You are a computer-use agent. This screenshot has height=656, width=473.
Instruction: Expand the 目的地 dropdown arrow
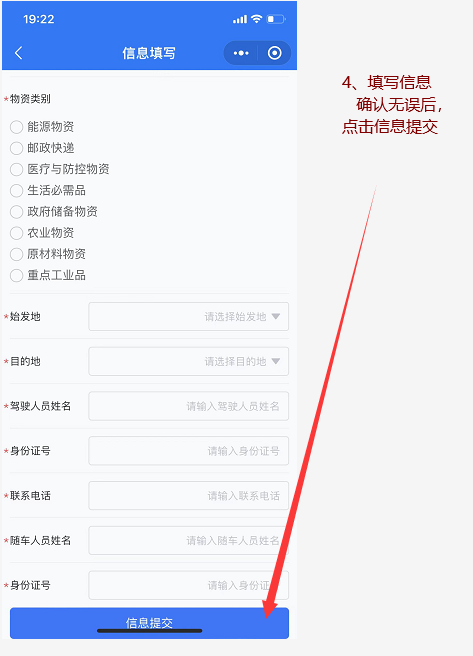[x=276, y=361]
